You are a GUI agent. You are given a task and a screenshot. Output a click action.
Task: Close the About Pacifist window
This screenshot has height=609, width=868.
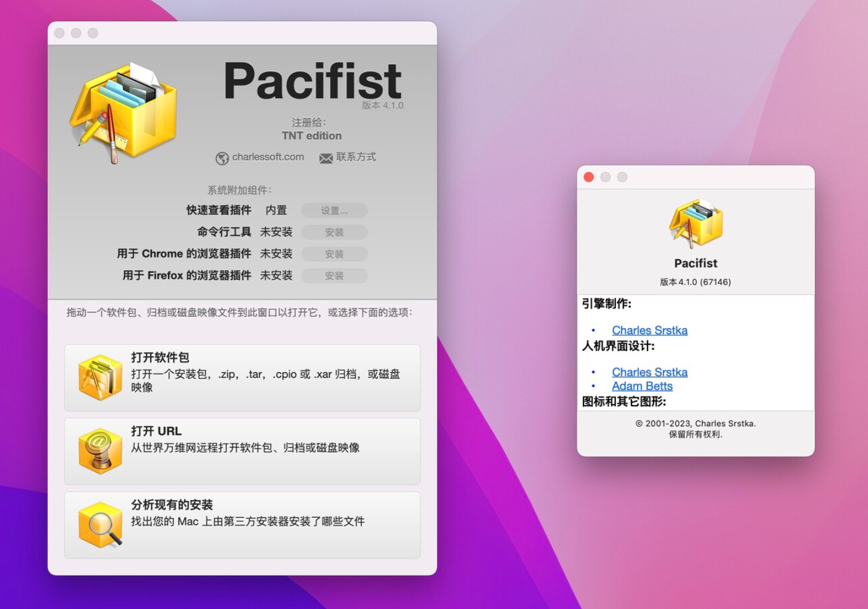point(589,177)
